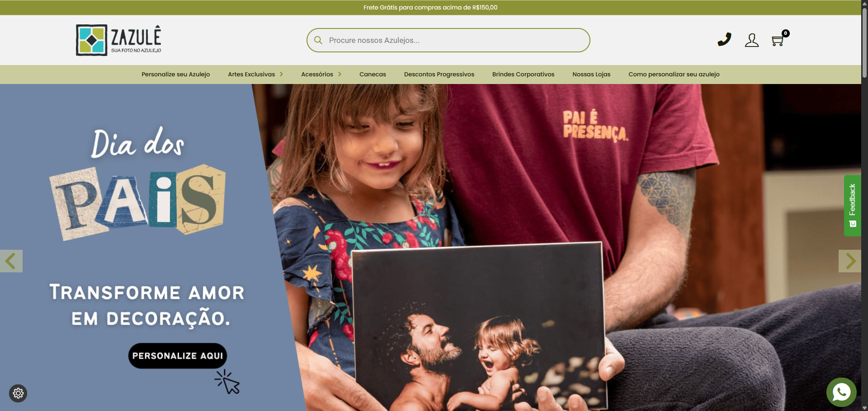The height and width of the screenshot is (411, 868).
Task: Expand the Artes Exclusivas submenu arrow
Action: tap(281, 74)
